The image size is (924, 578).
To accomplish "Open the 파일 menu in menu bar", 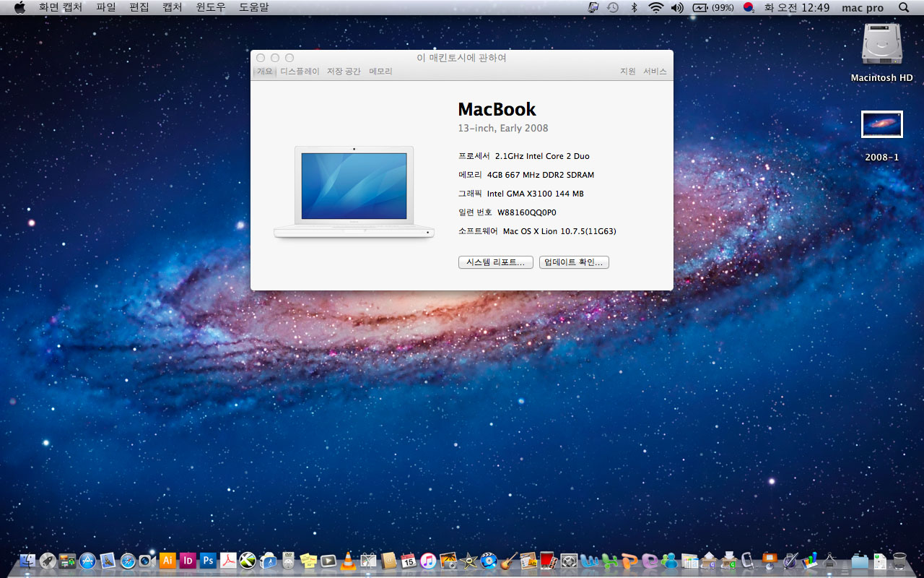I will (x=105, y=7).
